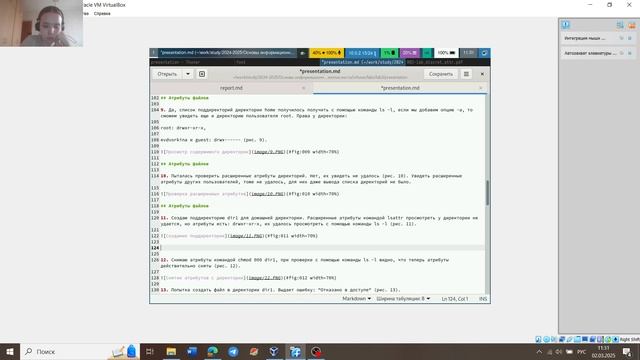
Task: Click the Ln 124, Col 1 indicator
Action: 455,299
